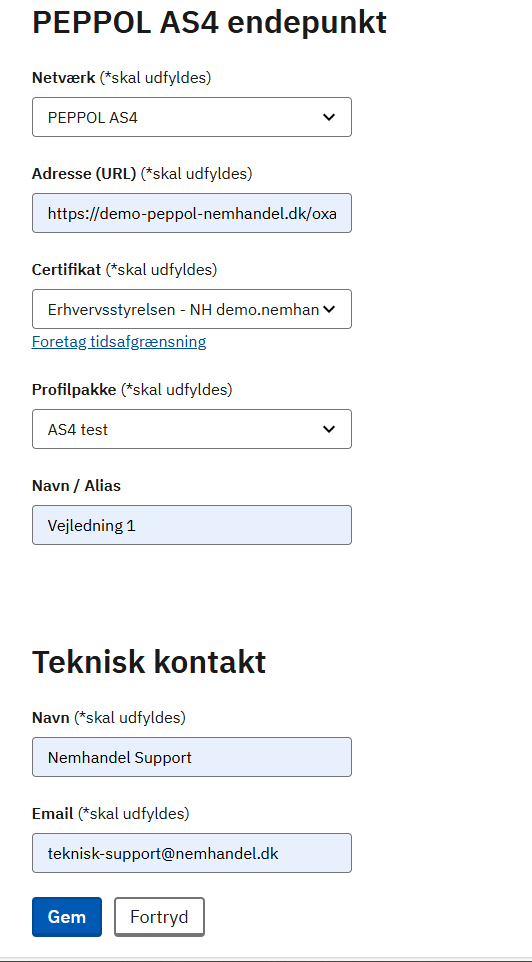Click the Profilpakke field label
This screenshot has width=532, height=962.
click(x=74, y=390)
